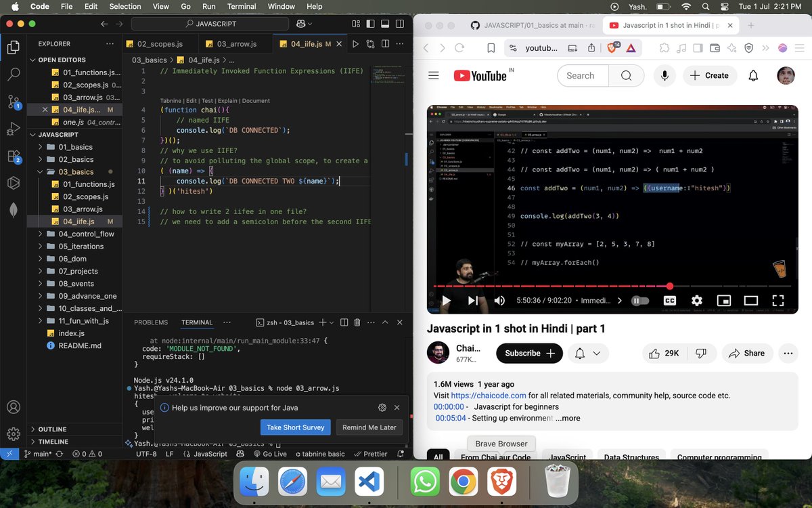Click the gear icon on Java notification
The image size is (812, 508).
pos(382,408)
